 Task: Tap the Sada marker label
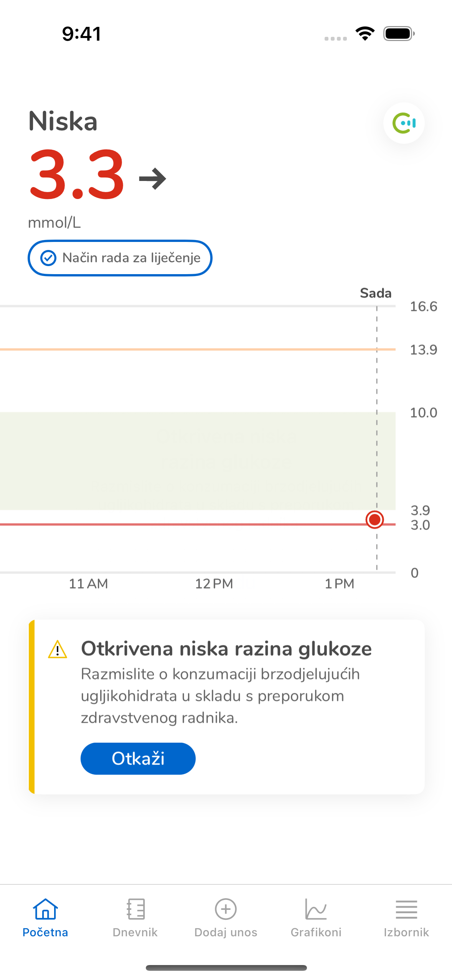pyautogui.click(x=375, y=293)
